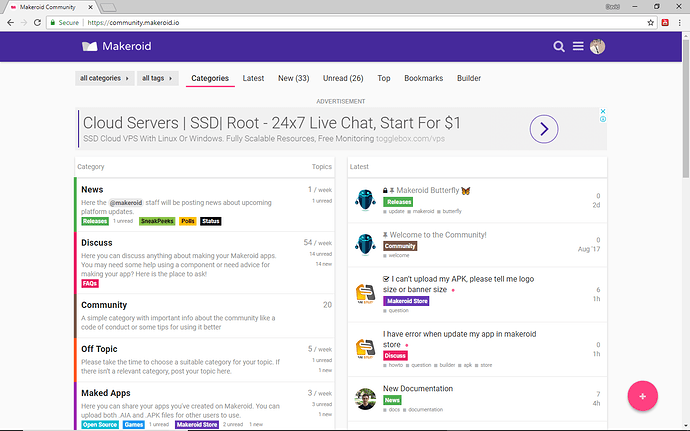This screenshot has width=690, height=431.
Task: Open the hamburger menu in header
Action: [579, 46]
